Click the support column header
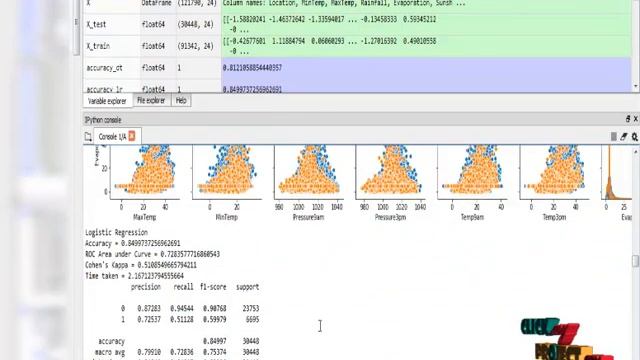640x360 pixels. point(247,287)
